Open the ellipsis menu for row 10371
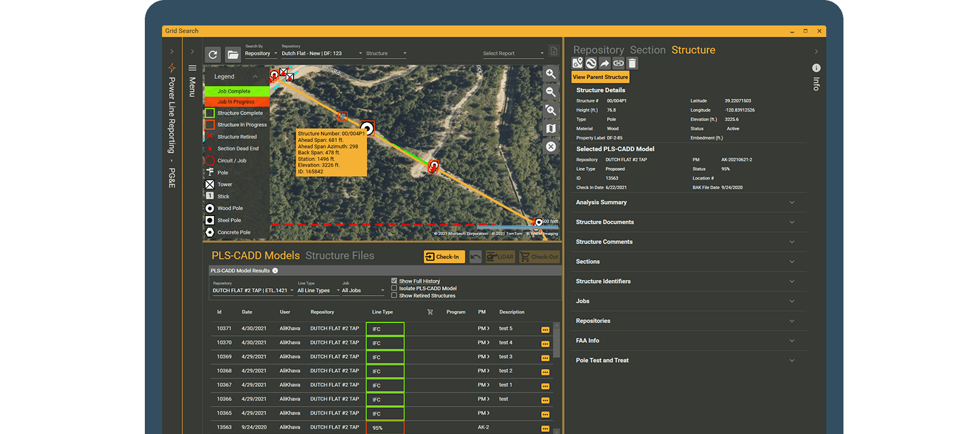Screen dimensions: 980x434 (x=545, y=329)
